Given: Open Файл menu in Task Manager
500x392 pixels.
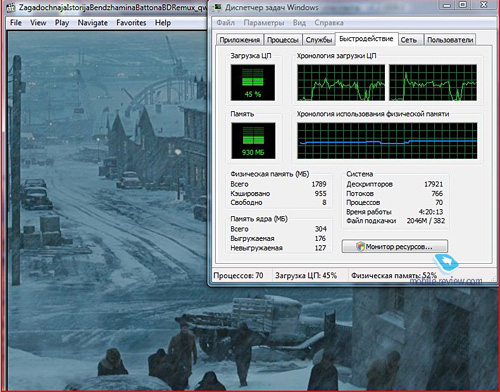Looking at the screenshot, I should point(226,23).
